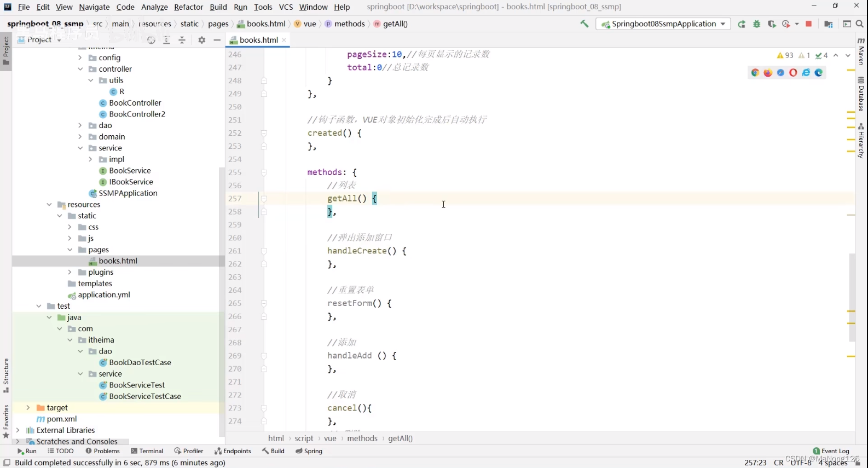868x468 pixels.
Task: Open the Event Log
Action: point(831,451)
